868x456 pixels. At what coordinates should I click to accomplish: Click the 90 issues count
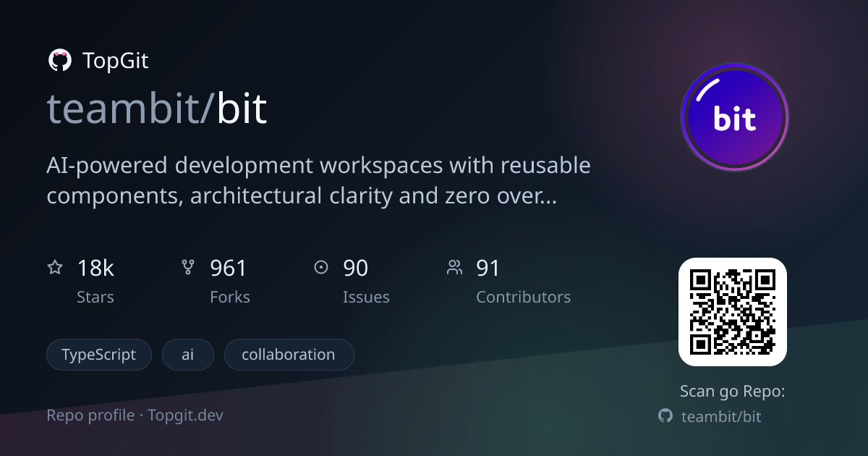[356, 269]
